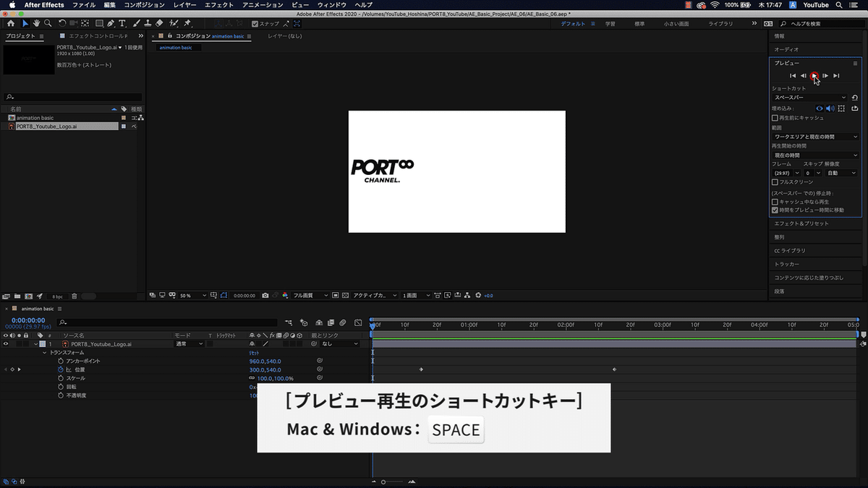This screenshot has height=488, width=868.
Task: Reset the preview shortcut settings
Action: click(854, 97)
